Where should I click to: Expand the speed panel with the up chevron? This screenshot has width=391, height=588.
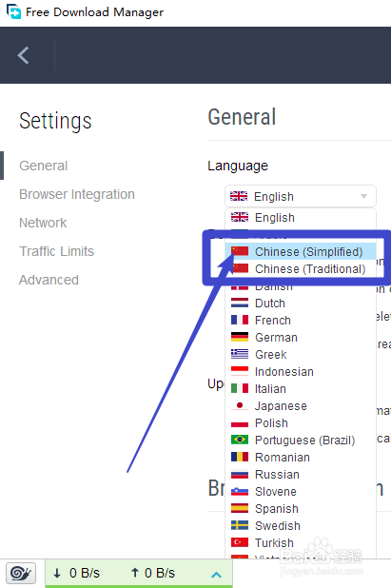pos(216,574)
